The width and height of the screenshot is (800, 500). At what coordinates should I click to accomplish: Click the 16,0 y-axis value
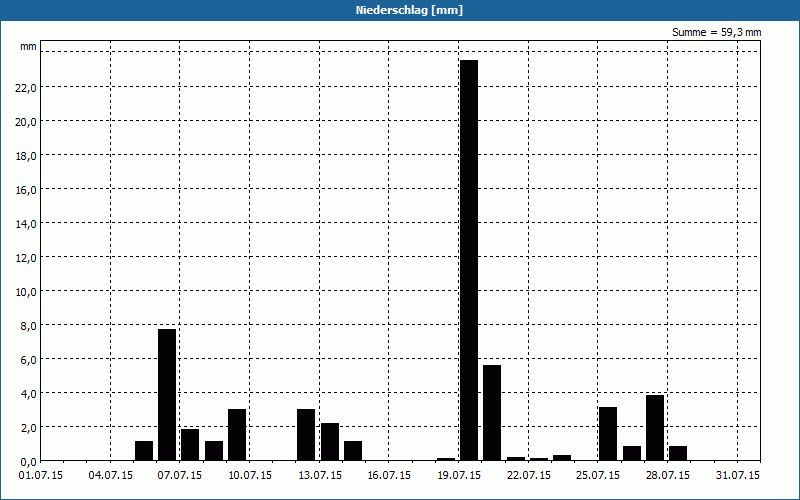[x=26, y=190]
